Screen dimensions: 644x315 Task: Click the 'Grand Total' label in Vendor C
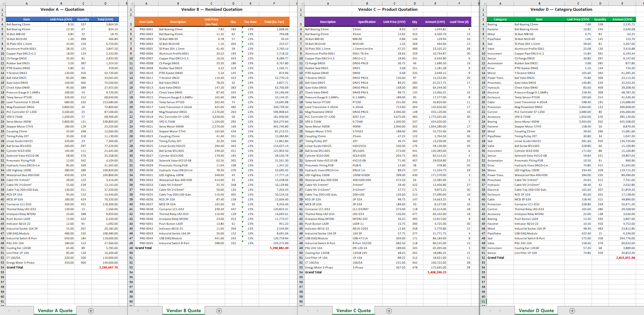[328, 272]
